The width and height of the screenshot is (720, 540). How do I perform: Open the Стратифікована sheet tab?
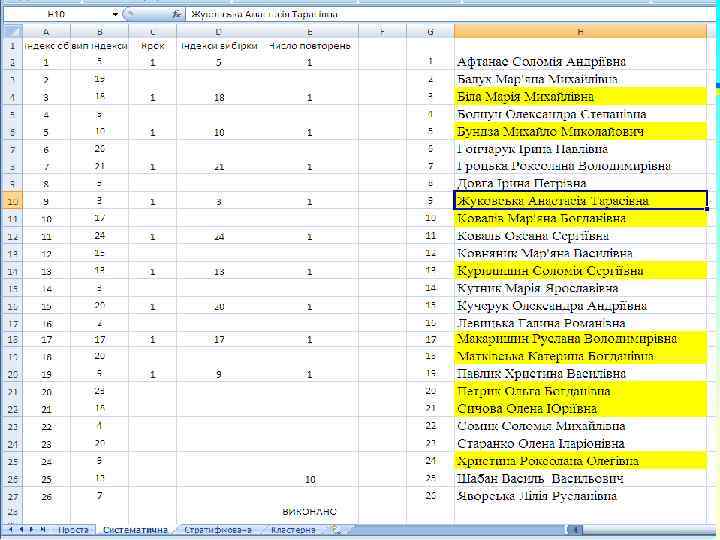[x=218, y=530]
